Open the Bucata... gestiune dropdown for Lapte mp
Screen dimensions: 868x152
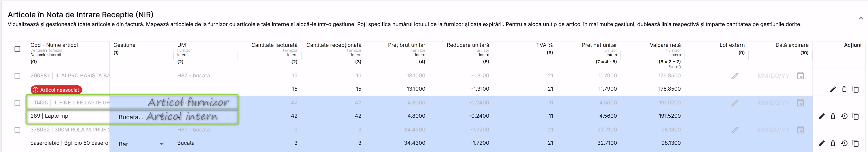(131, 117)
